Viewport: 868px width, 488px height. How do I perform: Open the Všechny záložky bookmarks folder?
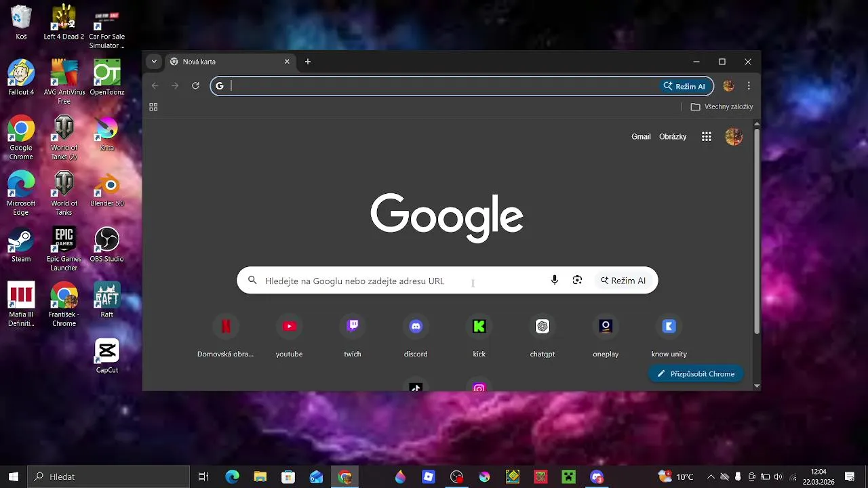722,106
